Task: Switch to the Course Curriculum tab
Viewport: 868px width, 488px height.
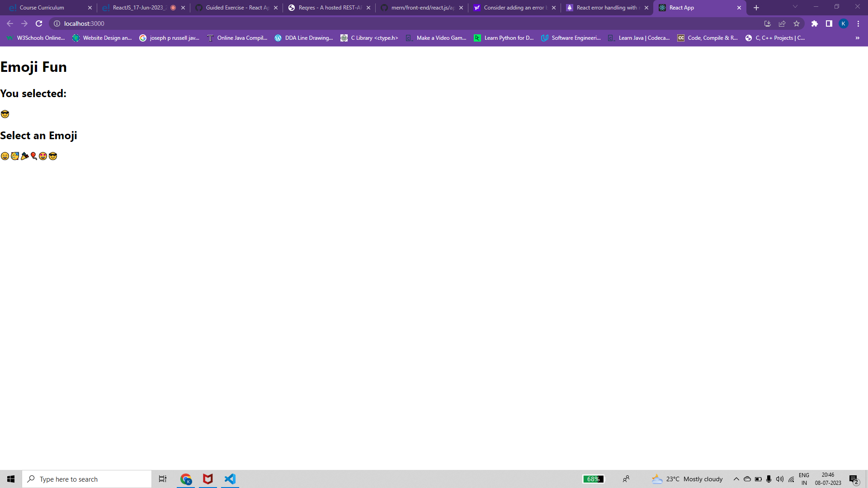Action: pos(42,8)
